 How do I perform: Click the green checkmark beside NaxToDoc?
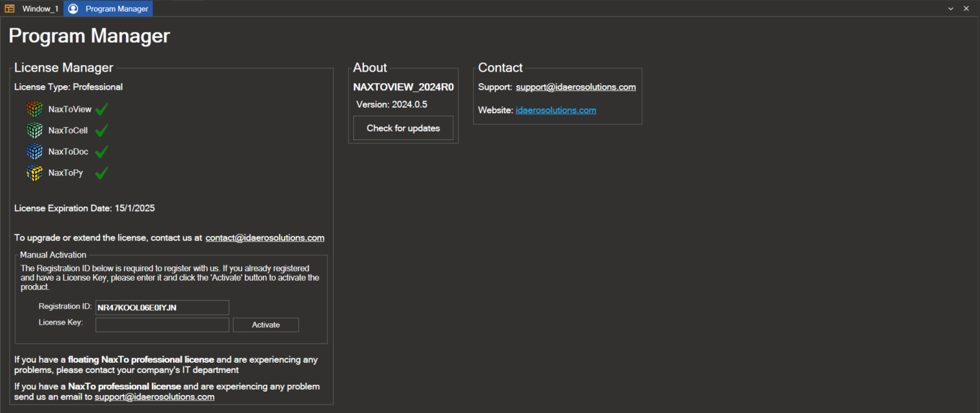(x=101, y=152)
